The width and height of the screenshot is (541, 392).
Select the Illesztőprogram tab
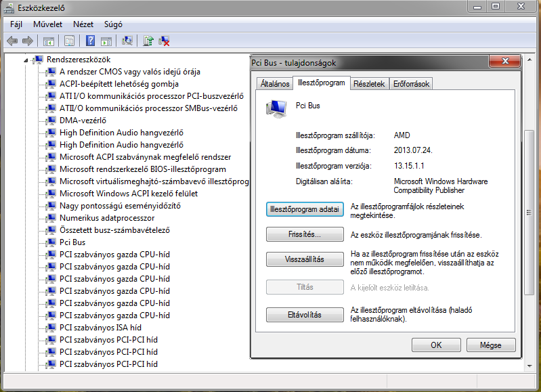[x=321, y=83]
